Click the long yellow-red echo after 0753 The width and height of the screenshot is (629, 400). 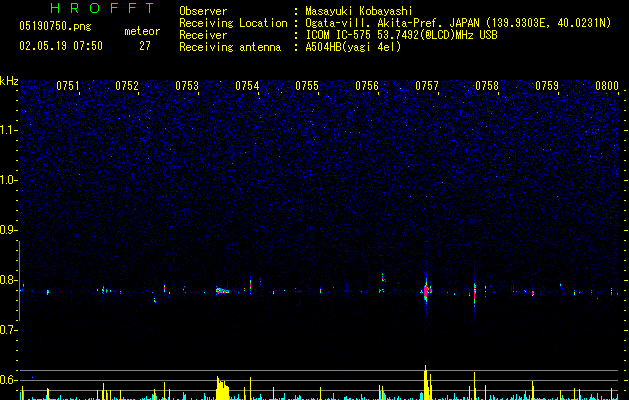222,290
